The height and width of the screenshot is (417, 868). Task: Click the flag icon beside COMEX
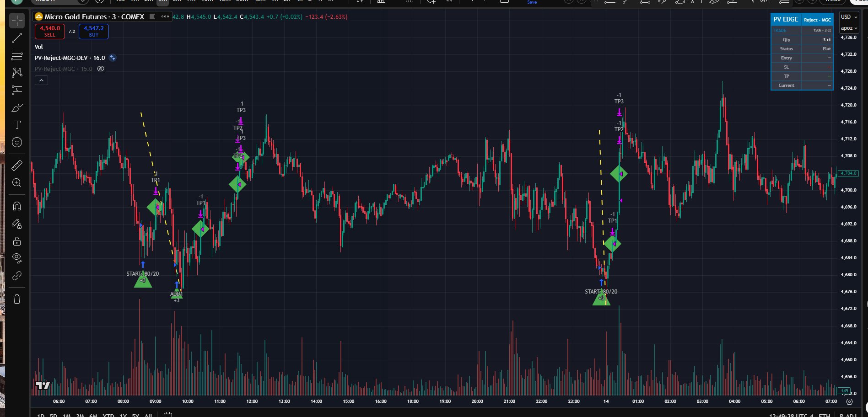tap(152, 16)
